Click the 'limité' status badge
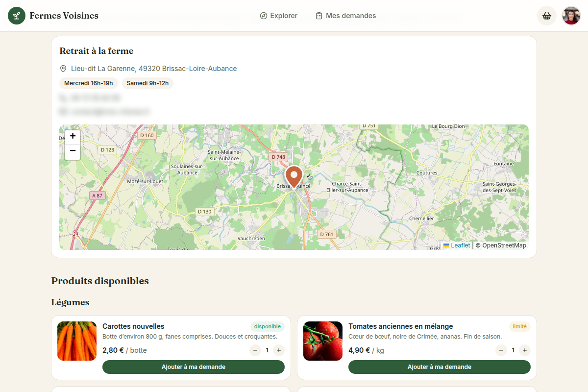588x392 pixels. 520,326
